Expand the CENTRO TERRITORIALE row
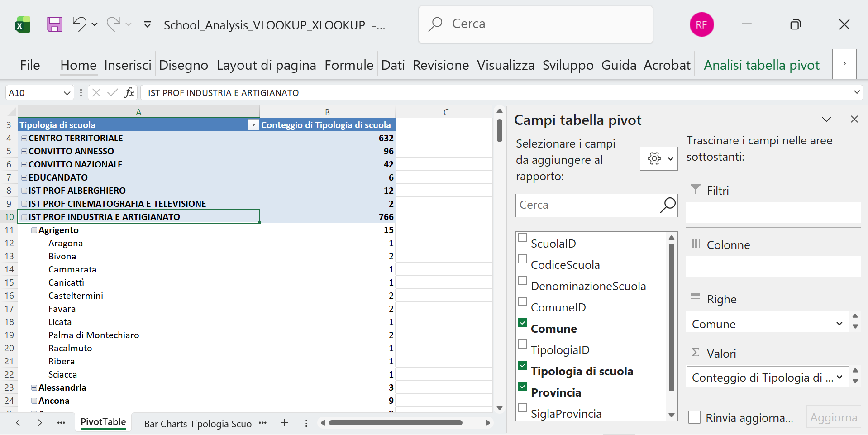Viewport: 868px width, 435px height. 24,138
